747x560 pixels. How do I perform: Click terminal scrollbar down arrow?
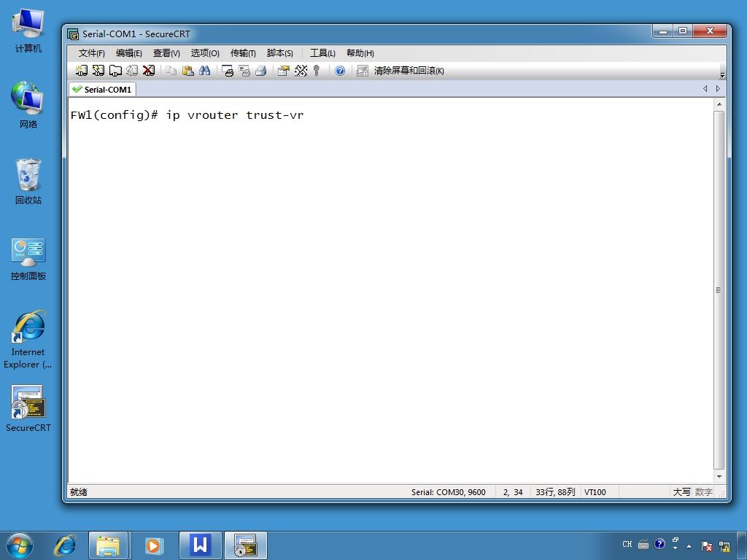pos(719,477)
